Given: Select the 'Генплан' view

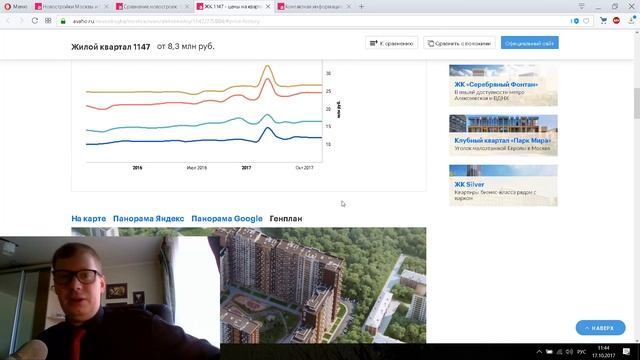Looking at the screenshot, I should click(x=286, y=219).
